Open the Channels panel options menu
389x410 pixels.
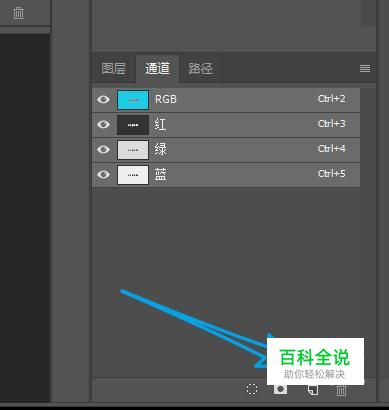tap(365, 68)
